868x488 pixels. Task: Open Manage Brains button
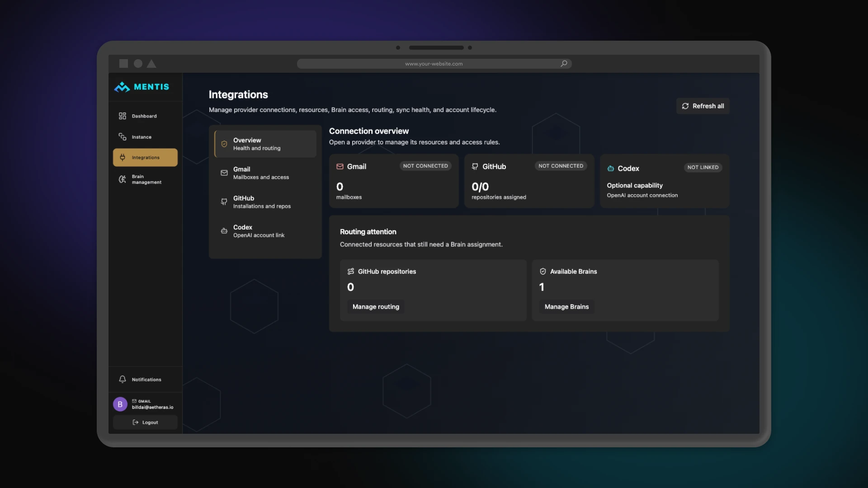(566, 307)
